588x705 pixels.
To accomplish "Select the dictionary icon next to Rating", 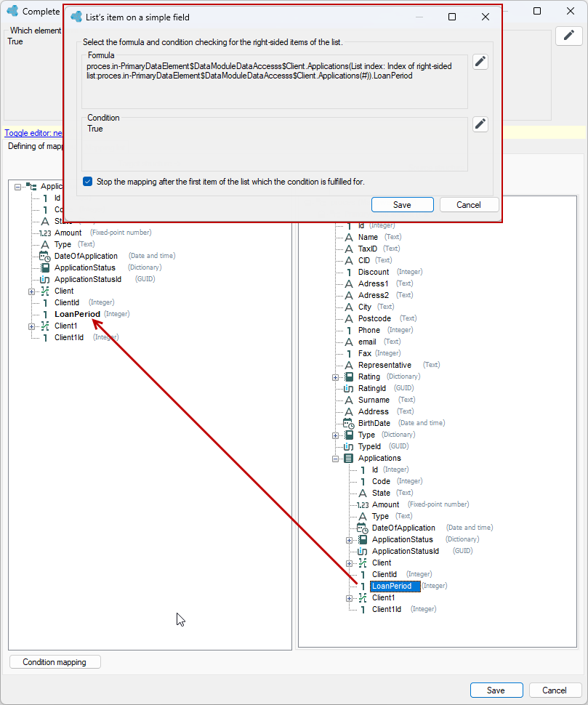I will (349, 376).
